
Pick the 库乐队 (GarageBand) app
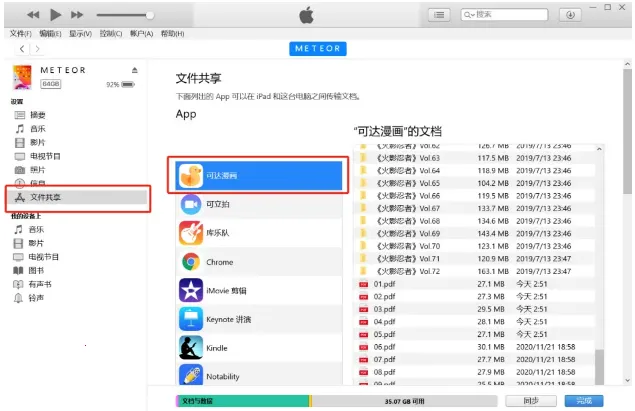pos(218,233)
